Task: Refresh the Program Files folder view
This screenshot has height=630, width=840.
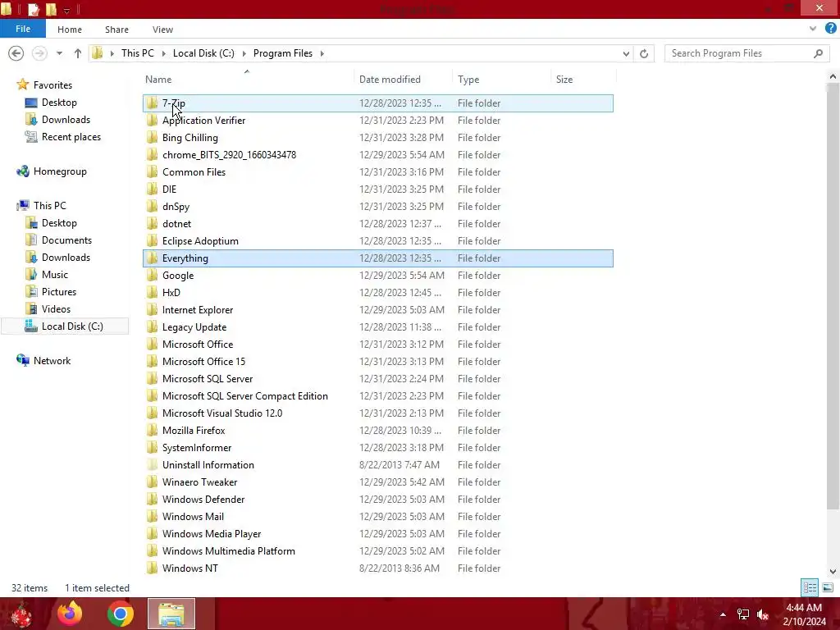Action: coord(644,53)
